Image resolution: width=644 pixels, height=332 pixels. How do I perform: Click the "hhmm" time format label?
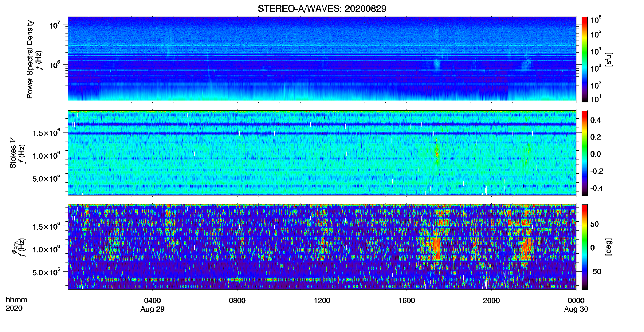point(17,300)
